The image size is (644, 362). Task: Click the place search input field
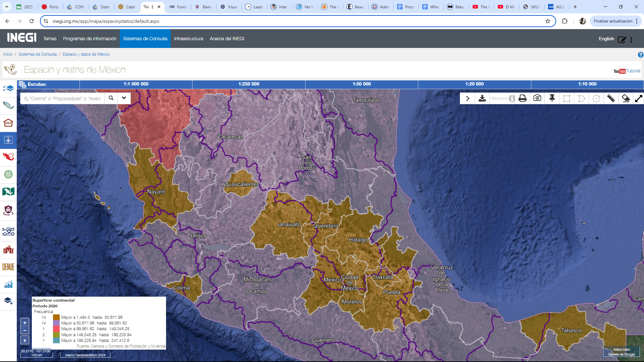click(x=62, y=98)
